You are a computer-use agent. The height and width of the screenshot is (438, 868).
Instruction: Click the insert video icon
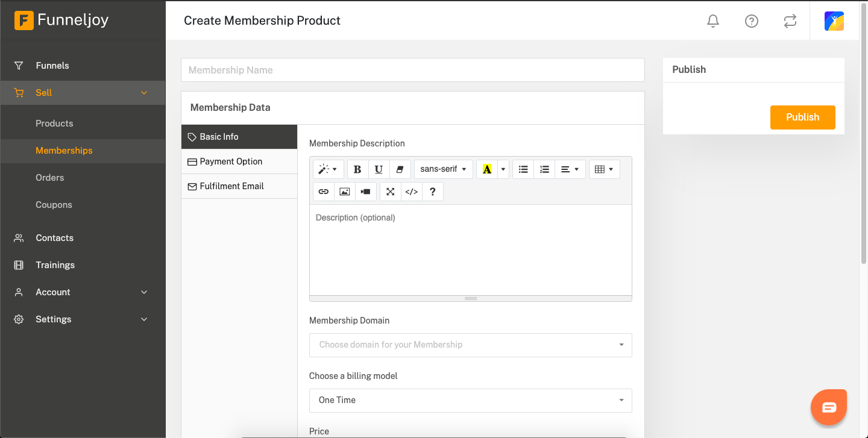366,192
